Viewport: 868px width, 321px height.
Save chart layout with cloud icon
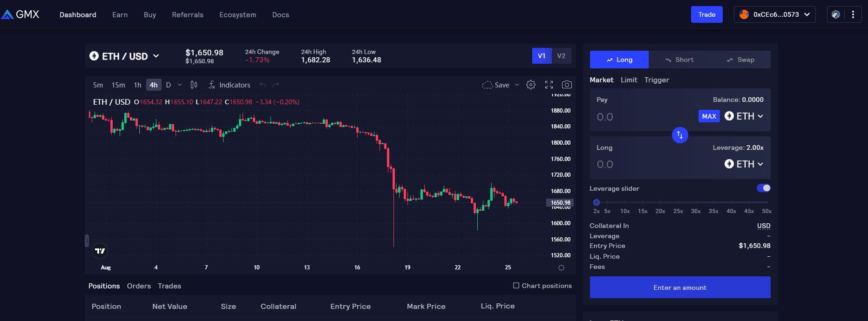tap(495, 85)
